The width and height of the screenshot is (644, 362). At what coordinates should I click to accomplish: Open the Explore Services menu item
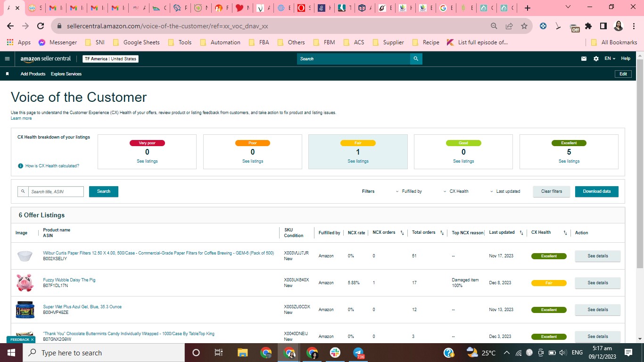point(66,74)
